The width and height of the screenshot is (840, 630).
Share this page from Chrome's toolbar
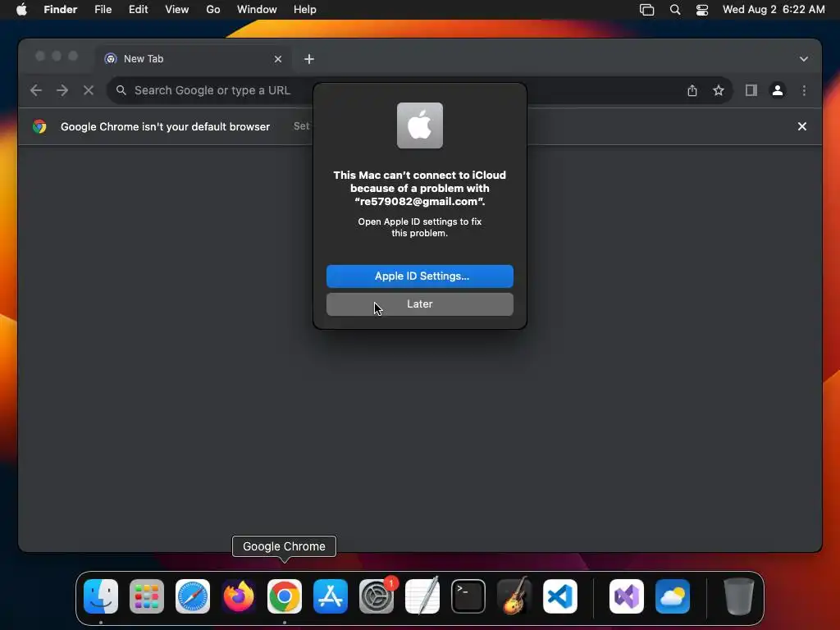tap(692, 90)
